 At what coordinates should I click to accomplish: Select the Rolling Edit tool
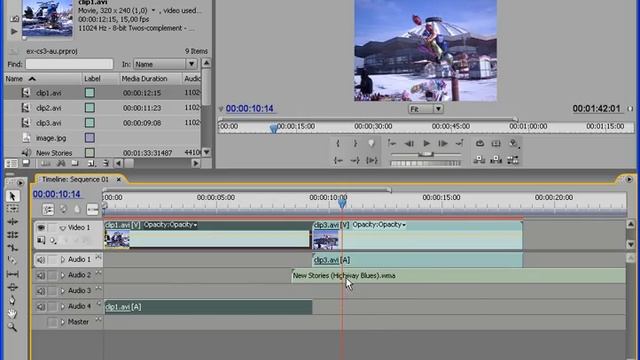(12, 235)
